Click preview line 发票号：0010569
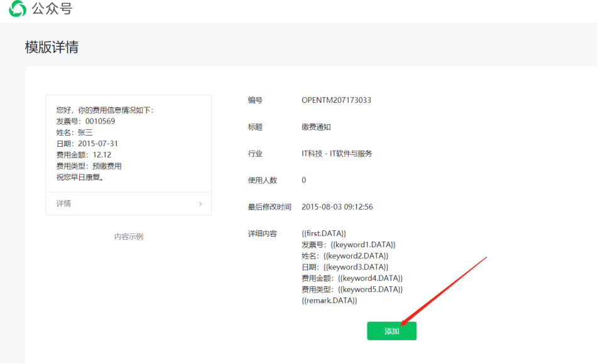The image size is (598, 364). pyautogui.click(x=85, y=121)
